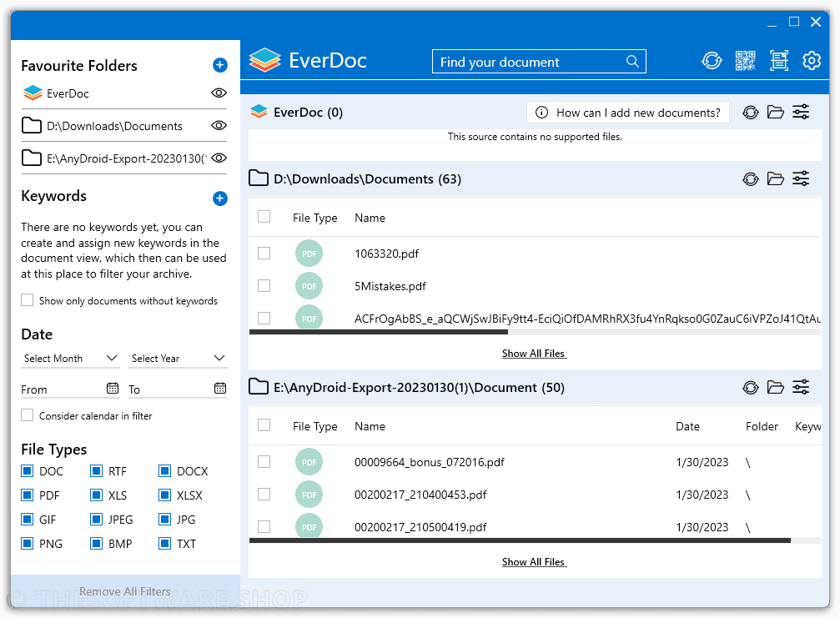The width and height of the screenshot is (840, 618).
Task: Uncheck the JPEG file type
Action: coord(97,519)
